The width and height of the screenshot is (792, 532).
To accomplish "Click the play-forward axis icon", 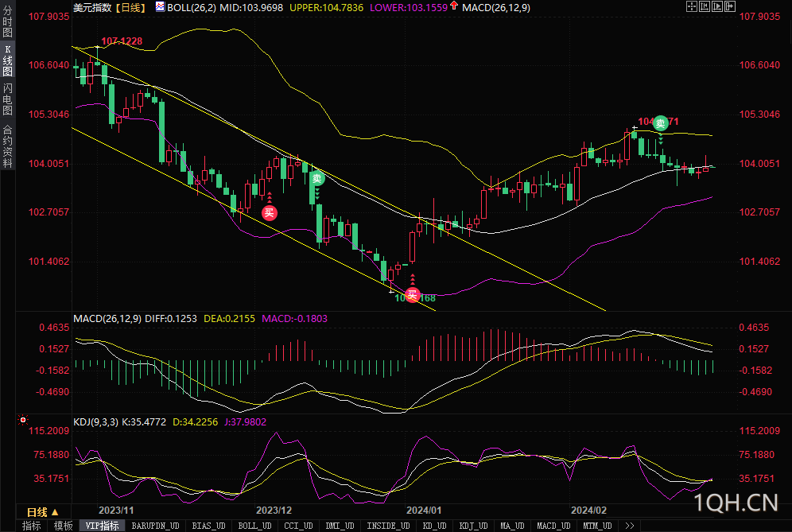I will pyautogui.click(x=717, y=6).
